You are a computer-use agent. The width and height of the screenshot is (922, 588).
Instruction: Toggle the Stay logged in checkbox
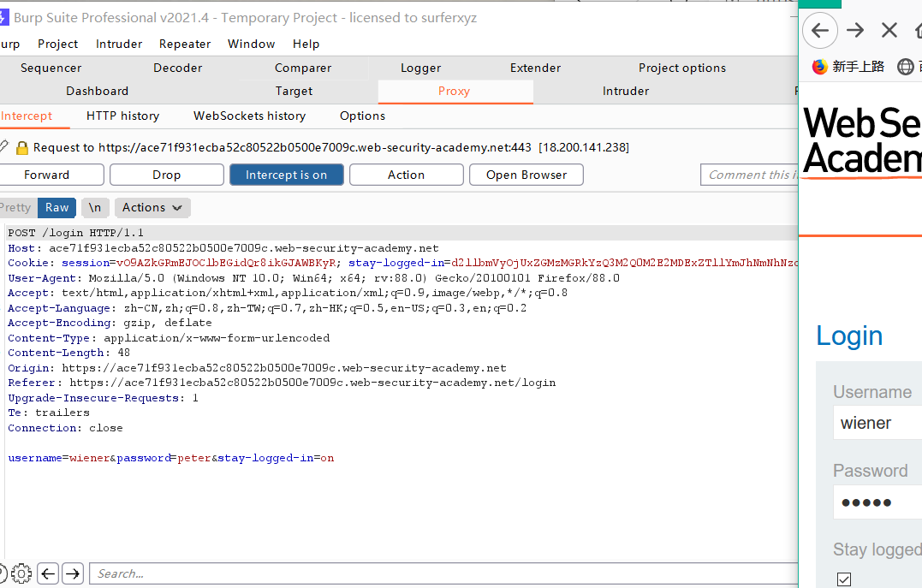(844, 579)
